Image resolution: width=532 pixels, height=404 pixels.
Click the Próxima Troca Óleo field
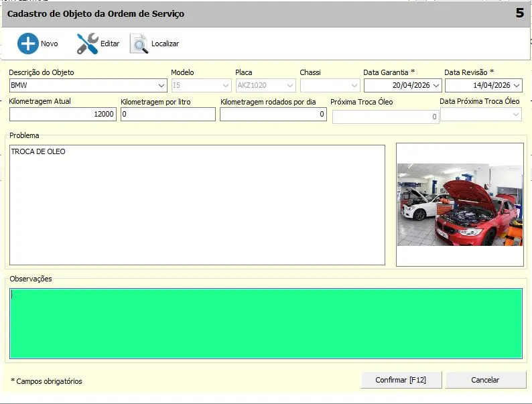point(385,117)
